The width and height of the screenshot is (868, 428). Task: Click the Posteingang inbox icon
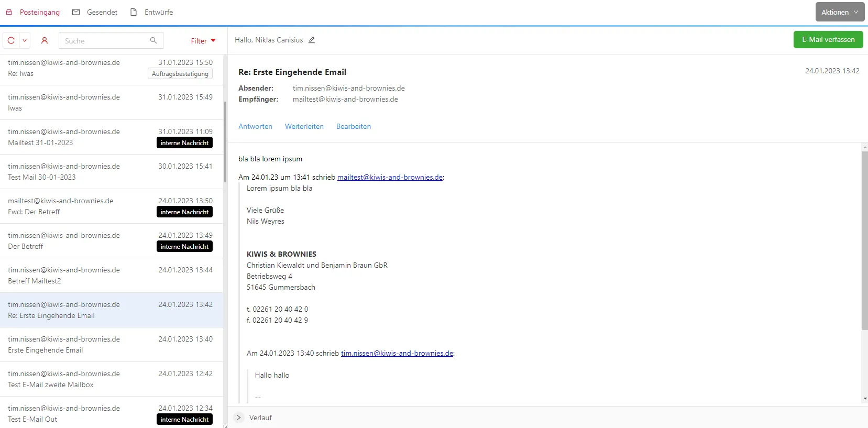pyautogui.click(x=9, y=12)
